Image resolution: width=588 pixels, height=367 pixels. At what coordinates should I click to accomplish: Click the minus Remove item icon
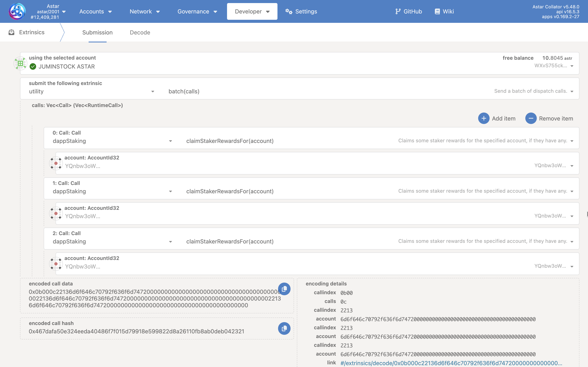pyautogui.click(x=531, y=118)
